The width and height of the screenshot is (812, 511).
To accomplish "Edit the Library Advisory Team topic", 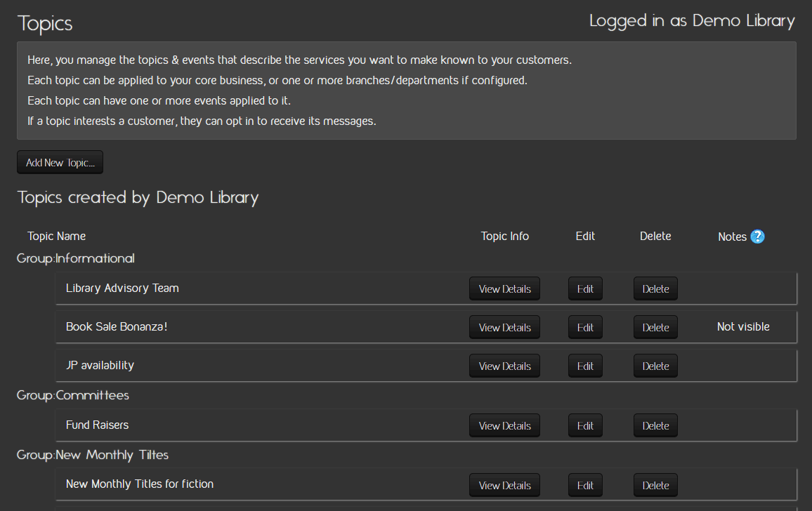I will pos(585,288).
